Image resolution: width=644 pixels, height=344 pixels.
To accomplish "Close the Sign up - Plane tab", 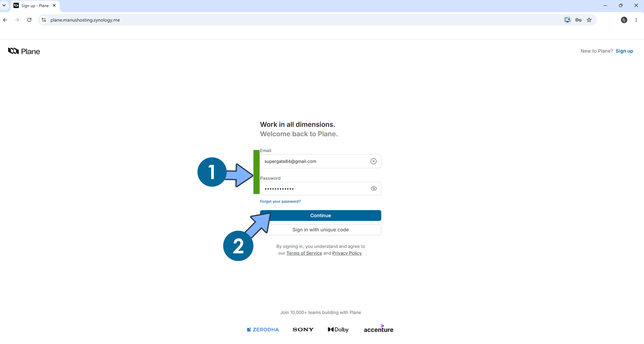I will coord(54,5).
